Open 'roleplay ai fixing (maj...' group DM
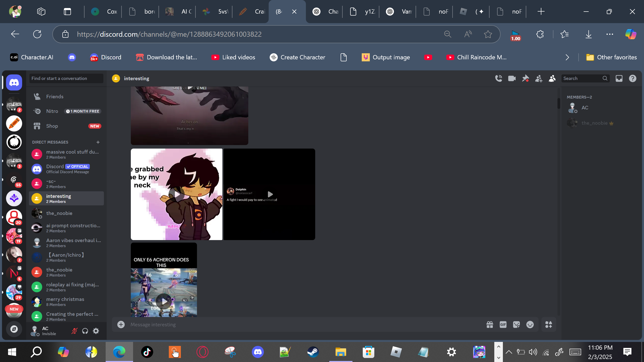Image resolution: width=644 pixels, height=362 pixels. (x=66, y=287)
